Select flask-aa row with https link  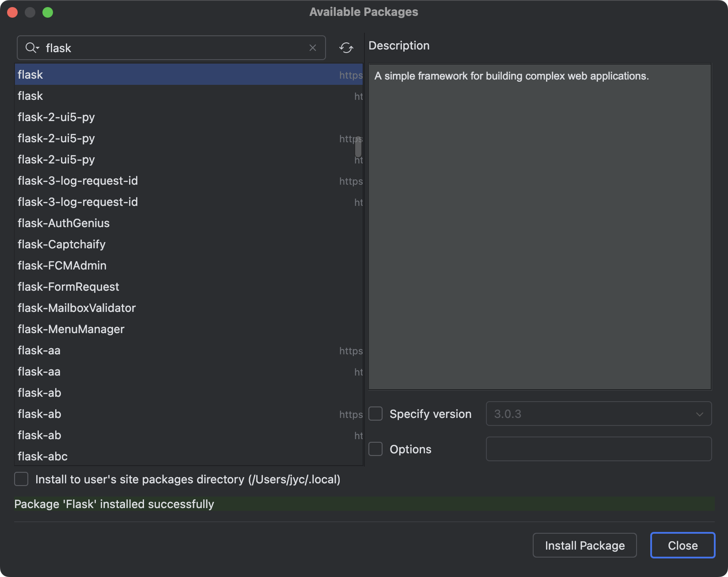tap(189, 350)
